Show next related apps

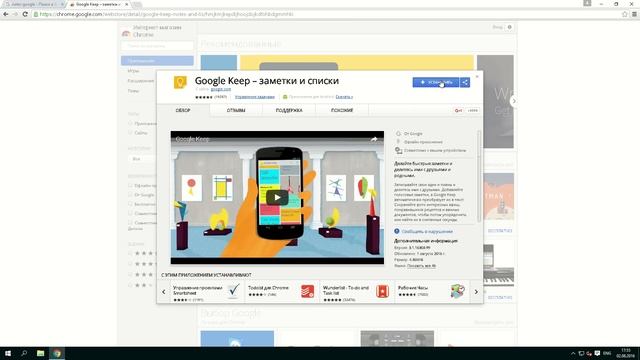pos(476,292)
